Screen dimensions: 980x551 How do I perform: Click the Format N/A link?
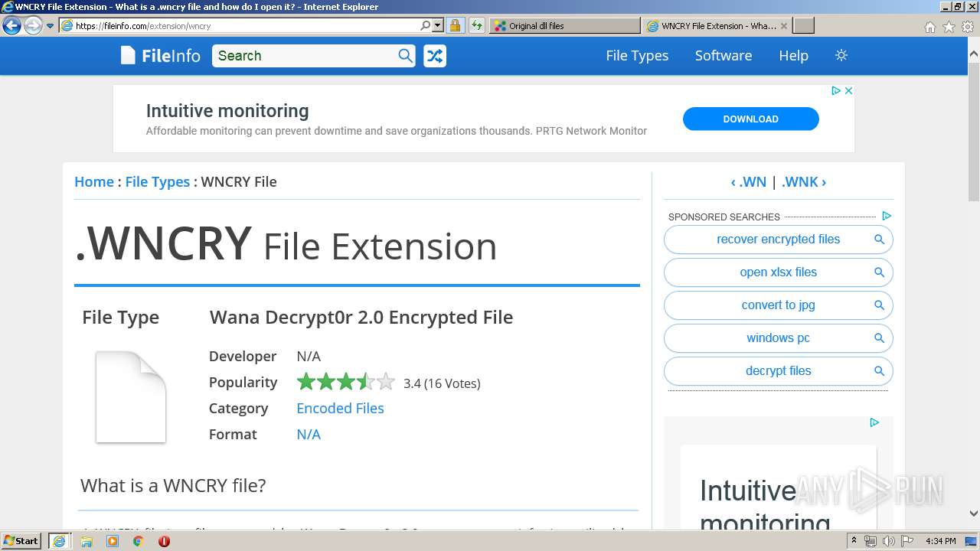[x=309, y=435]
